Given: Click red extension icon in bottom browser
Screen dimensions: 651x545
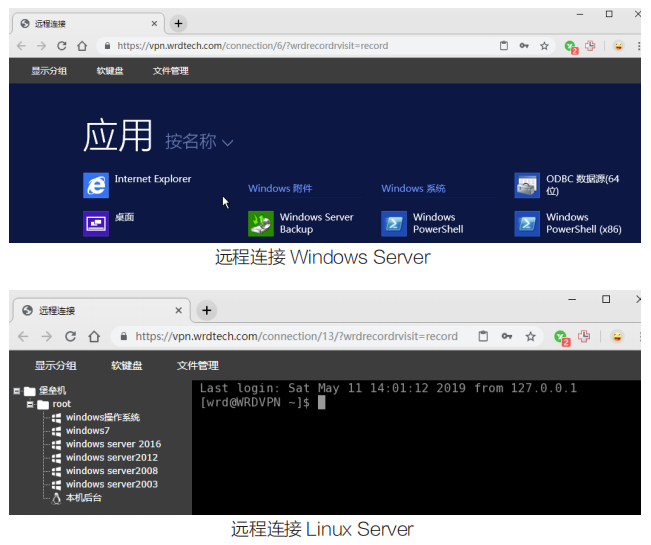Looking at the screenshot, I should 584,336.
